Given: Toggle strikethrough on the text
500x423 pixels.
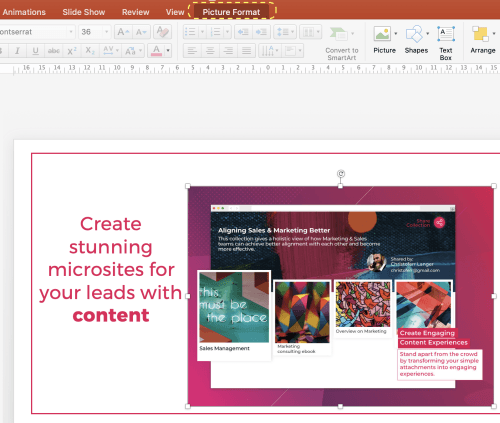Looking at the screenshot, I should coord(53,51).
